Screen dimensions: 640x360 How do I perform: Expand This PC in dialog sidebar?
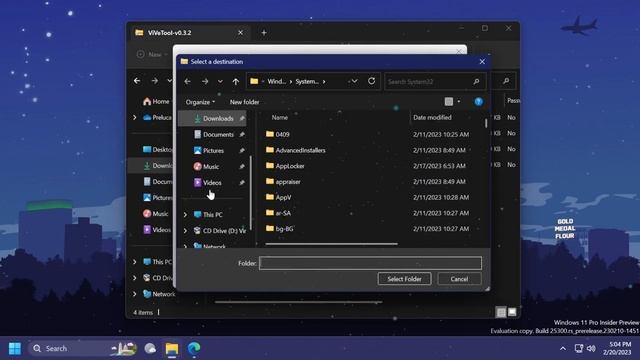coord(185,215)
